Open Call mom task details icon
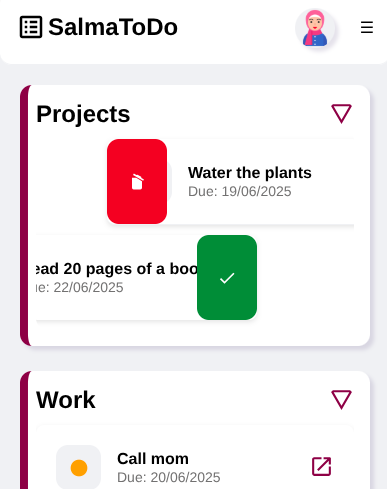 tap(322, 466)
